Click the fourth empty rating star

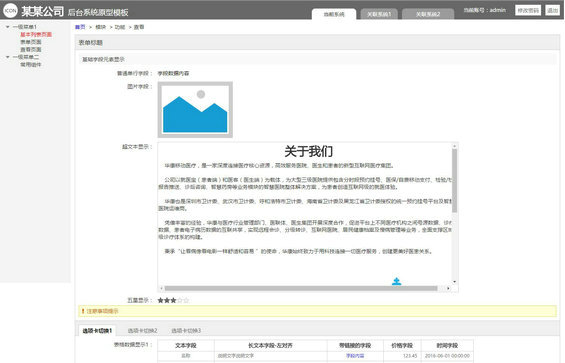click(x=180, y=300)
